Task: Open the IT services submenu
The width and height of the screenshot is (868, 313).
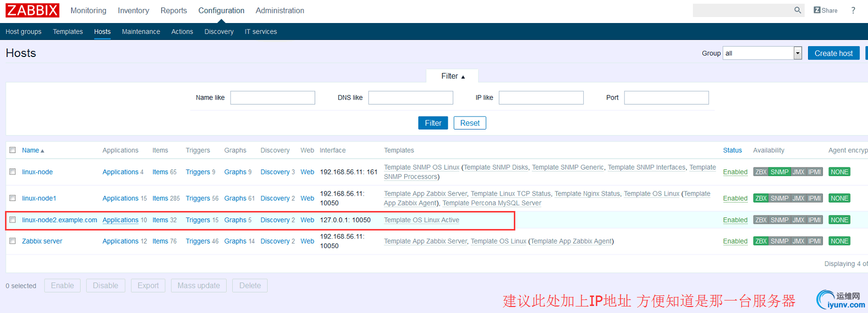Action: tap(261, 31)
